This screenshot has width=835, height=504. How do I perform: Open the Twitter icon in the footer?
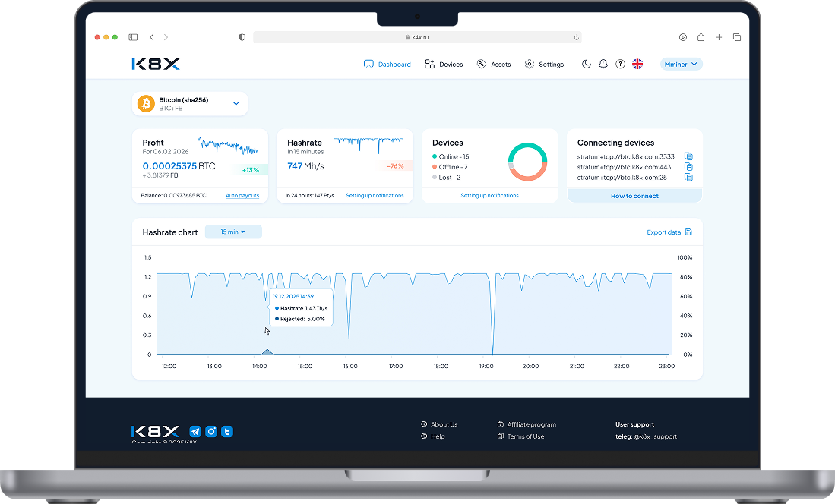(x=227, y=431)
